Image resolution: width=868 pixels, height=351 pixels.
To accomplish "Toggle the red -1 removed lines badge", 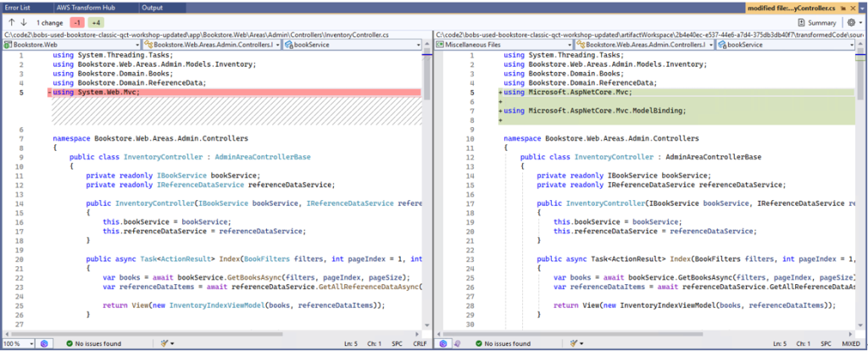I will (x=76, y=23).
